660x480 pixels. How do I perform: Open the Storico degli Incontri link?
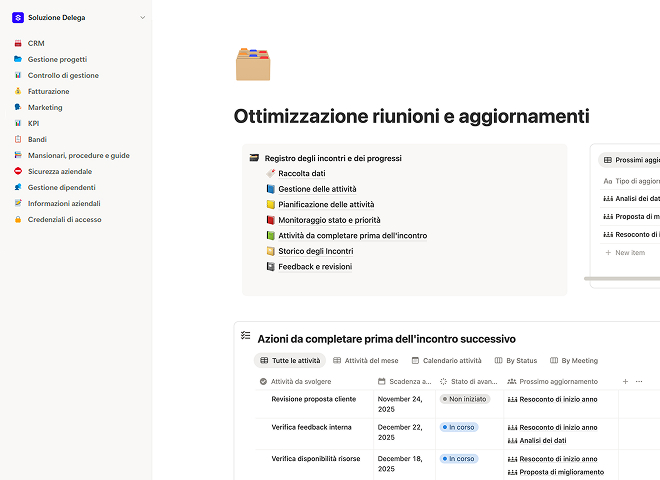[316, 251]
